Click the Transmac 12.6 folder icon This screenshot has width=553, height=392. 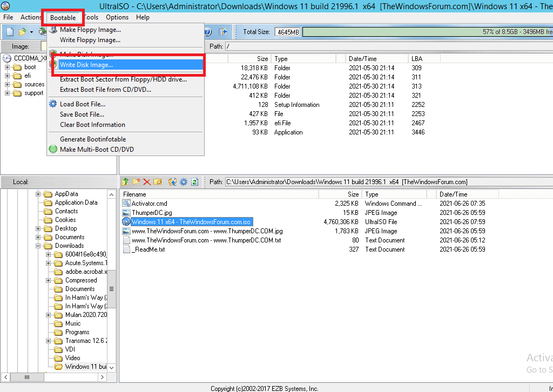click(x=58, y=341)
